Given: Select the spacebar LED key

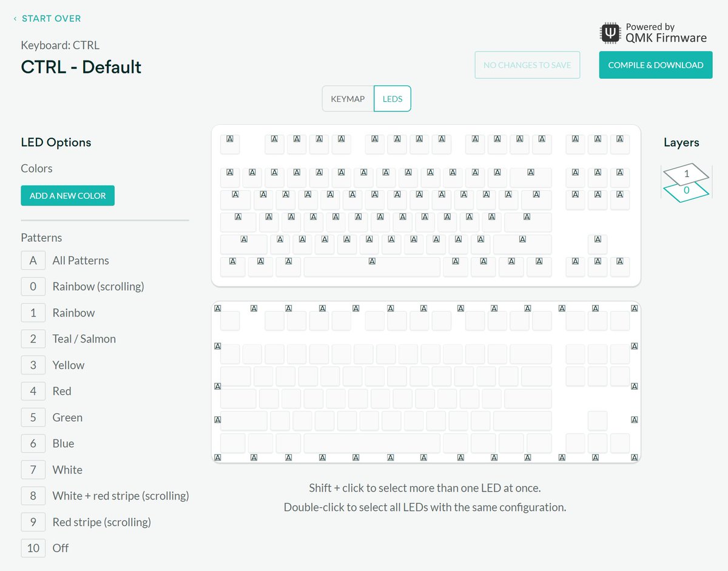Looking at the screenshot, I should (372, 267).
